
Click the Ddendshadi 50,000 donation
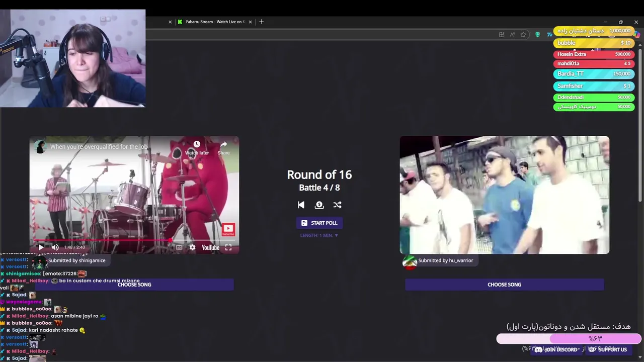[x=594, y=98]
